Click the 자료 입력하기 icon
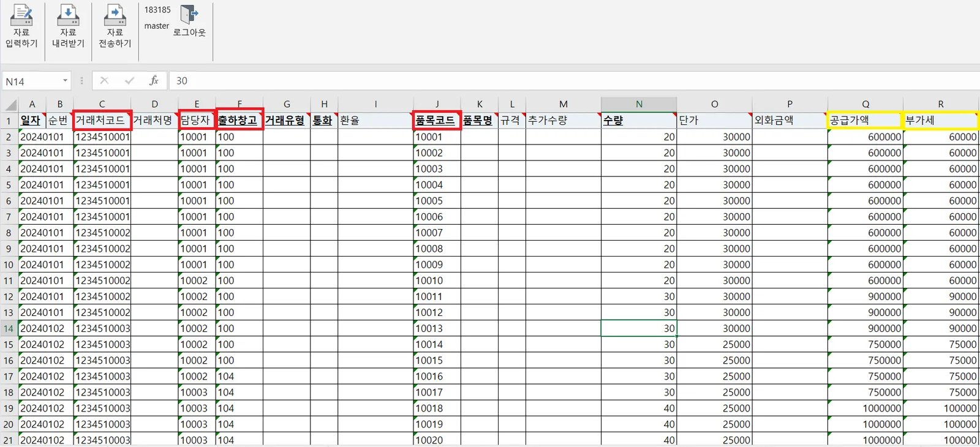Screen dimensions: 980x447 coord(21,15)
